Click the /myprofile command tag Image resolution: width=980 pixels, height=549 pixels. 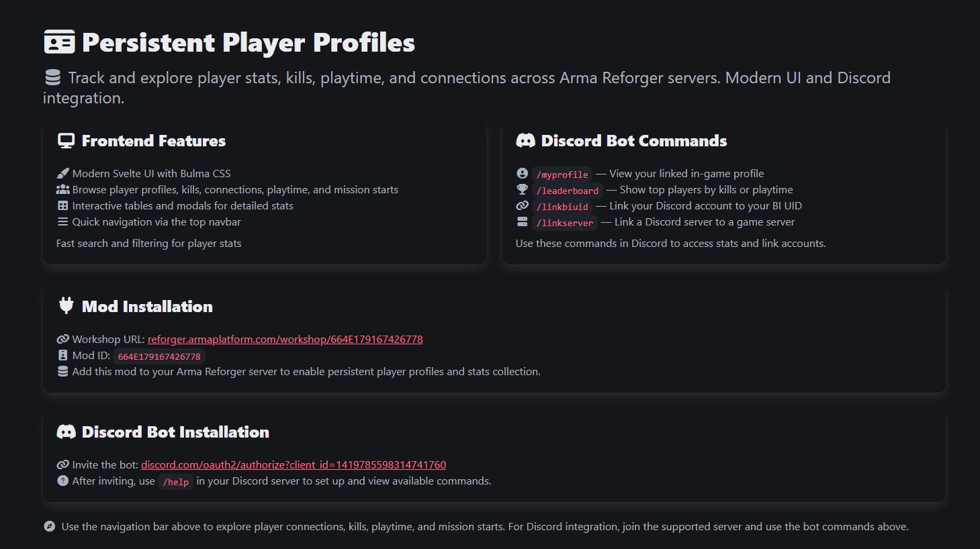(562, 174)
